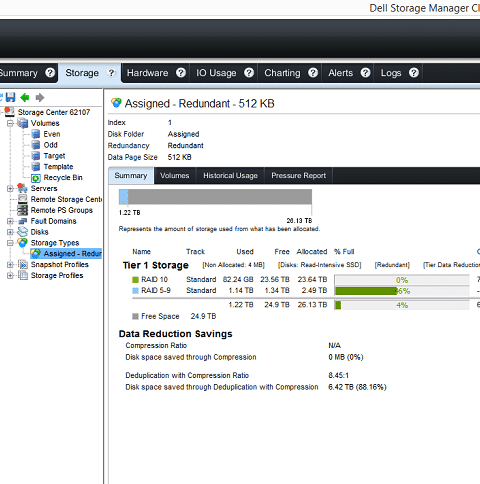The height and width of the screenshot is (484, 480).
Task: Open help icon beside IO Usage tab
Action: click(249, 73)
